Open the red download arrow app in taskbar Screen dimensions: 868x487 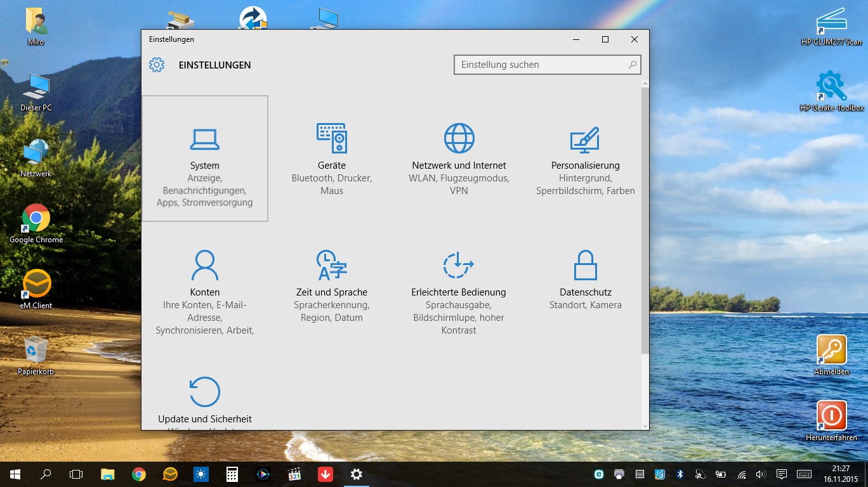(x=325, y=474)
